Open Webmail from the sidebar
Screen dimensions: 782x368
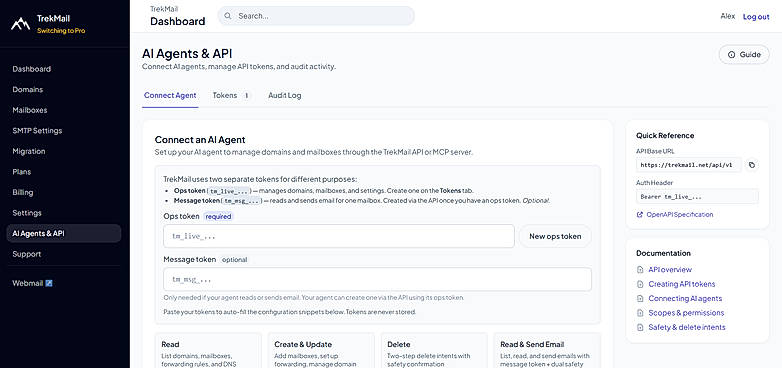point(64,283)
